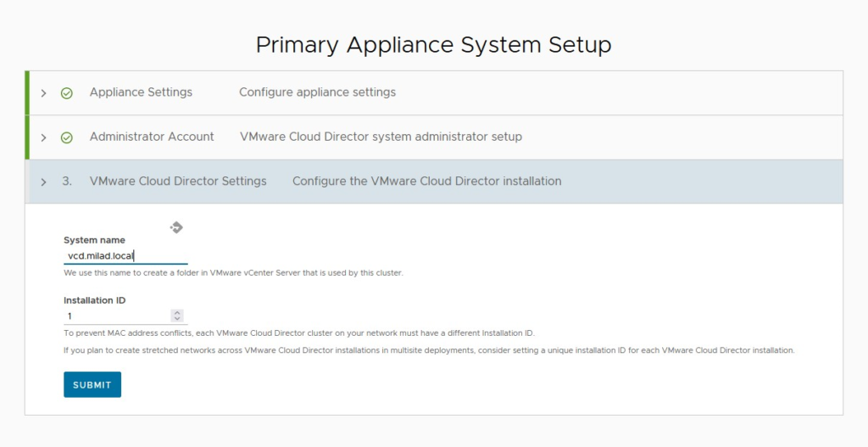The height and width of the screenshot is (447, 868).
Task: Expand the Administrator Account section chevron
Action: click(44, 137)
